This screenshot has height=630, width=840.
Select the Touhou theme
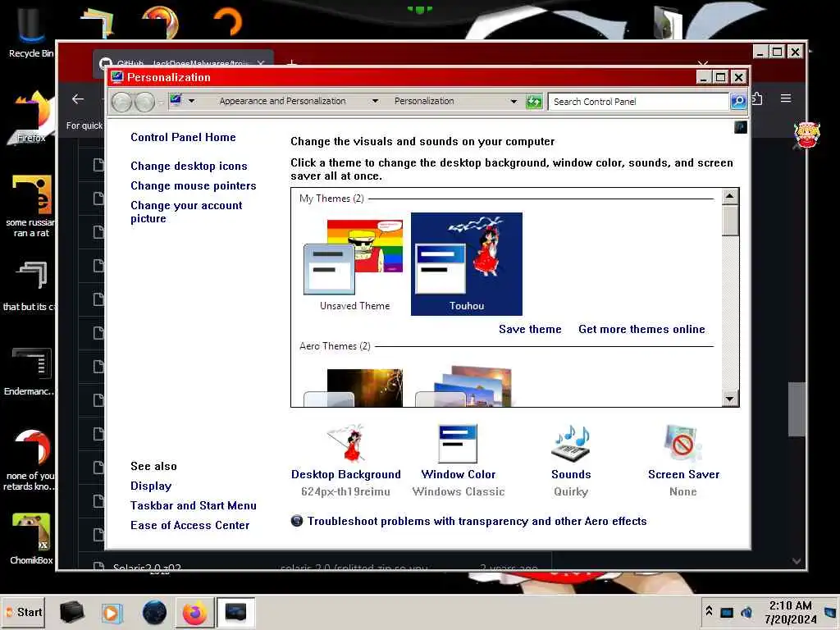467,263
